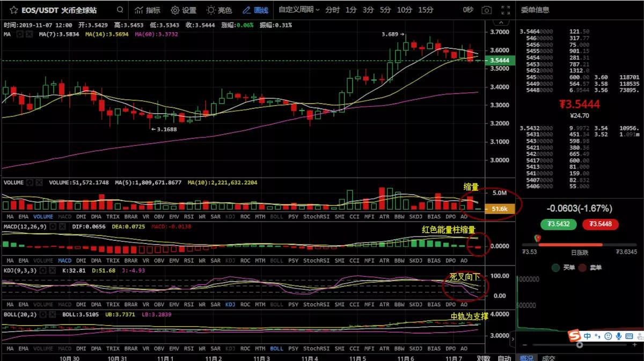Viewport: 644px width, 361px height.
Task: Switch chart to 15分 interval
Action: (426, 10)
